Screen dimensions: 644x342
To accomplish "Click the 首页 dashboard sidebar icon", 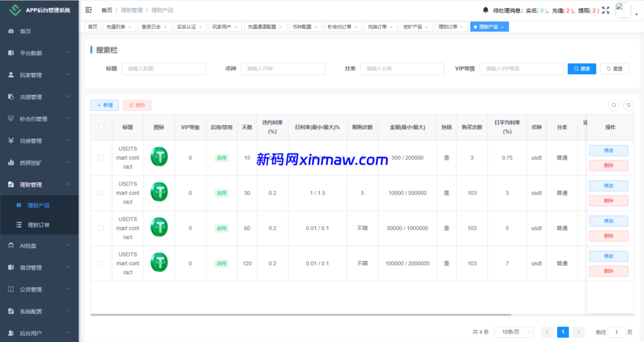I will click(x=11, y=31).
